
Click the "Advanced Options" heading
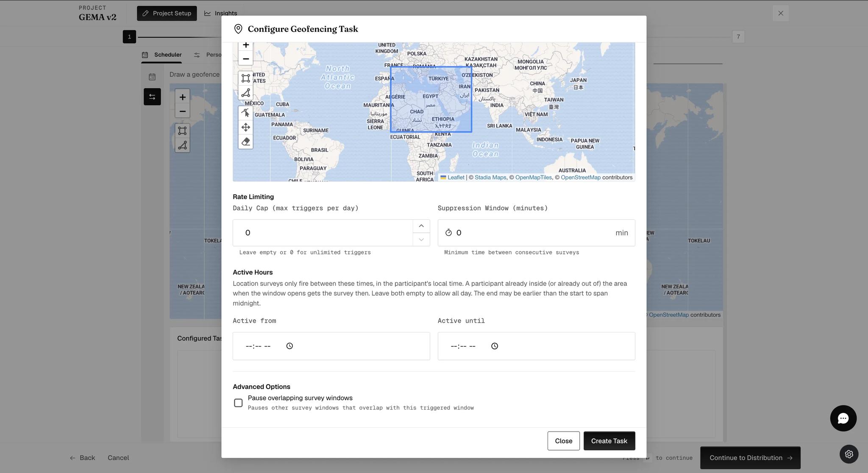pos(262,387)
